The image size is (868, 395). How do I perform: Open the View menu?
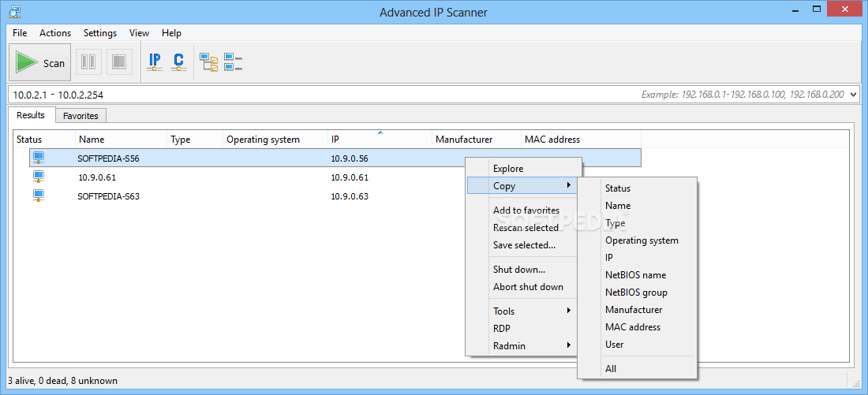point(139,33)
